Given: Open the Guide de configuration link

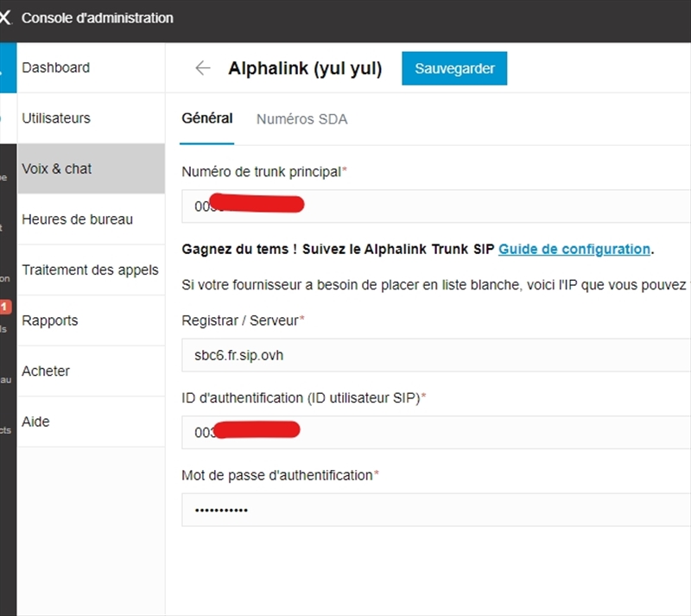Looking at the screenshot, I should (x=574, y=249).
